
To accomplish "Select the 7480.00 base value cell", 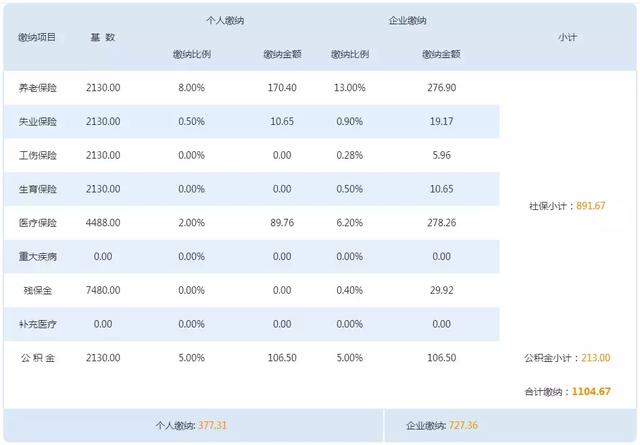I will [x=103, y=290].
